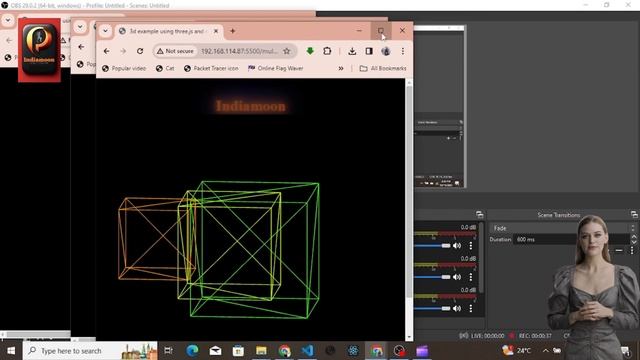Screen dimensions: 640x360
Task: Pop out the Scene Transitions dock
Action: [x=634, y=215]
